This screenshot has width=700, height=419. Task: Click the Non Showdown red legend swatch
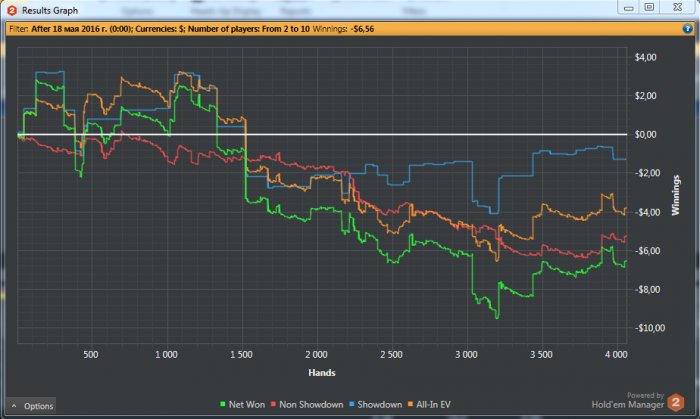click(x=273, y=404)
